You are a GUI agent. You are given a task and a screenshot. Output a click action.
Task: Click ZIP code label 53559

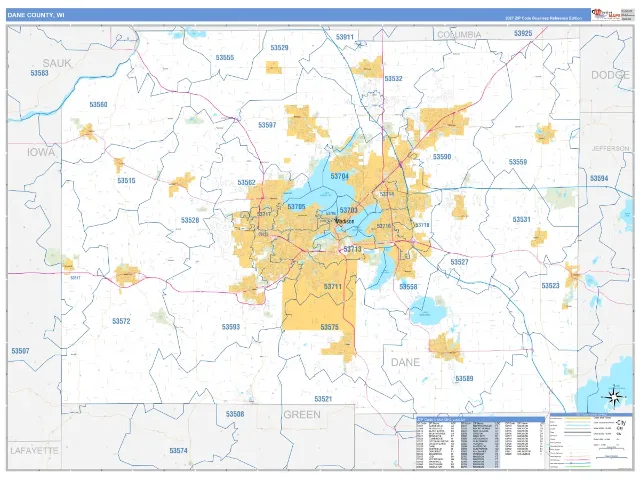click(x=518, y=162)
